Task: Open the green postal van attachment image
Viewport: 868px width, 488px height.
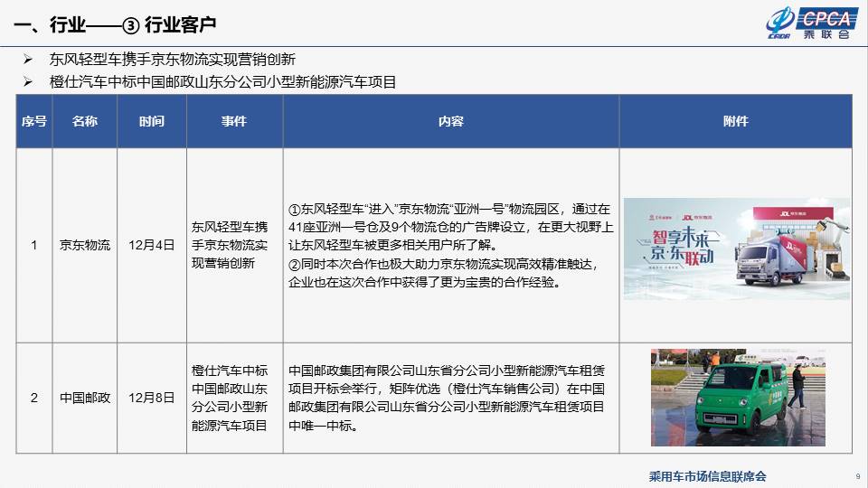Action: (x=738, y=398)
